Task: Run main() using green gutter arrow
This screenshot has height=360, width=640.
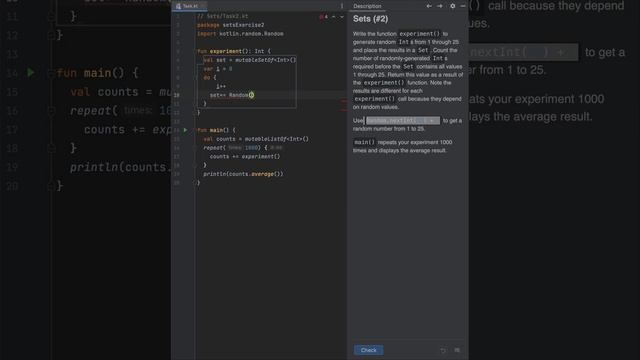Action: (185, 130)
